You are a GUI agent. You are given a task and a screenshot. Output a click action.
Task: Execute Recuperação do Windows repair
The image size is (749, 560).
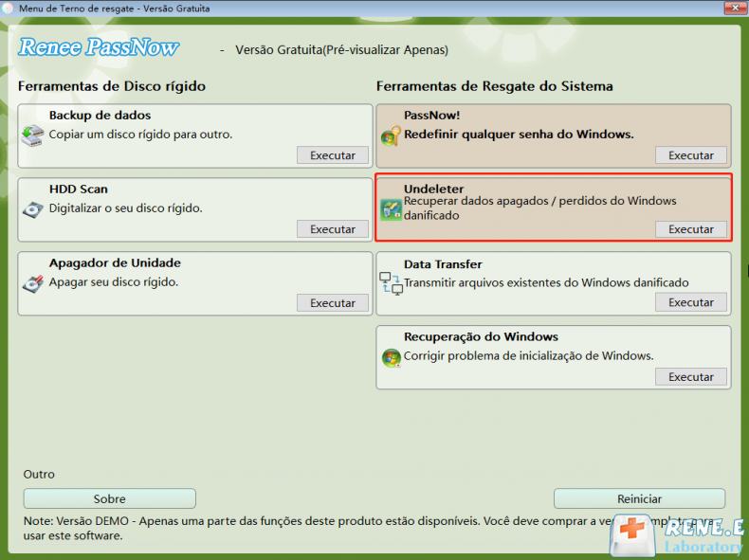tap(691, 377)
